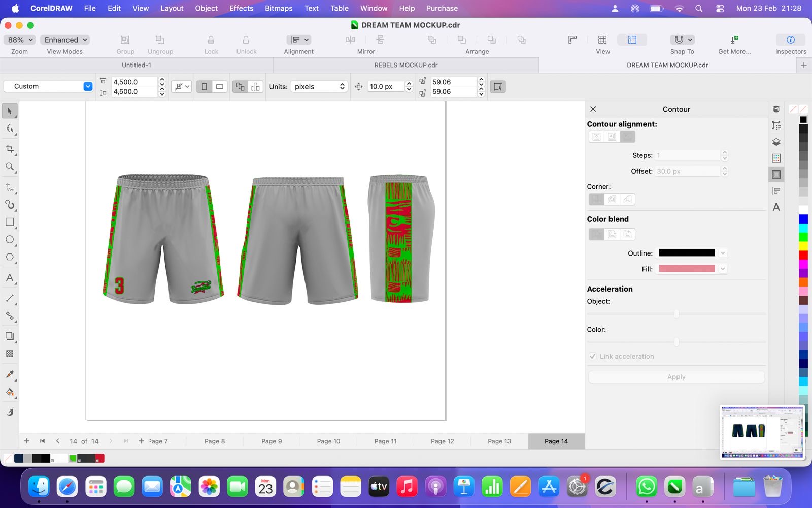This screenshot has width=812, height=508.
Task: Activate the Ellipse tool
Action: click(x=10, y=240)
